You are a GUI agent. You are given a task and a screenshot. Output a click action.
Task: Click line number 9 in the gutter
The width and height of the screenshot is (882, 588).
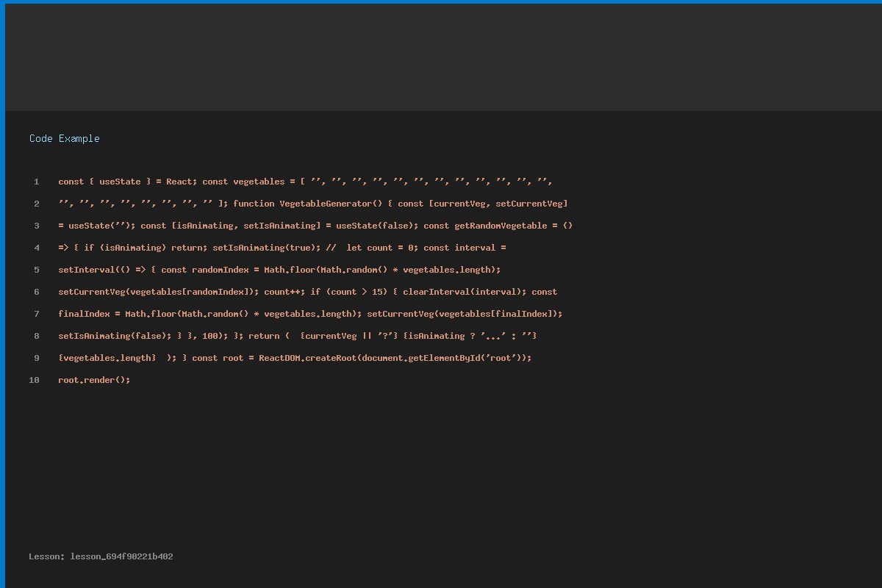pos(36,358)
